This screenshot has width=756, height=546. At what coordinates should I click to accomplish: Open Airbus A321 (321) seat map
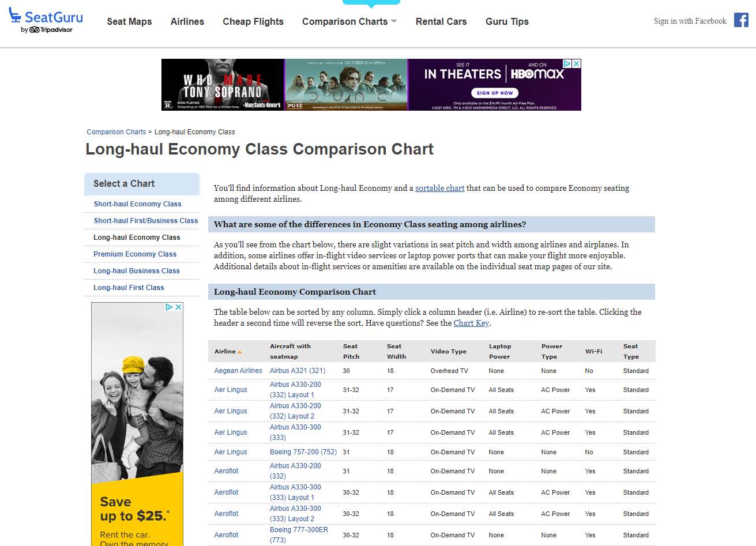[298, 371]
